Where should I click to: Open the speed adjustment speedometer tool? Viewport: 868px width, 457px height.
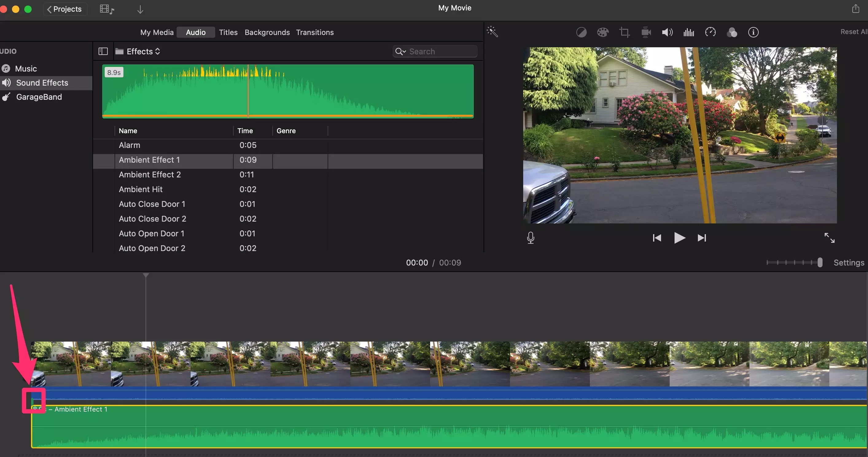710,32
